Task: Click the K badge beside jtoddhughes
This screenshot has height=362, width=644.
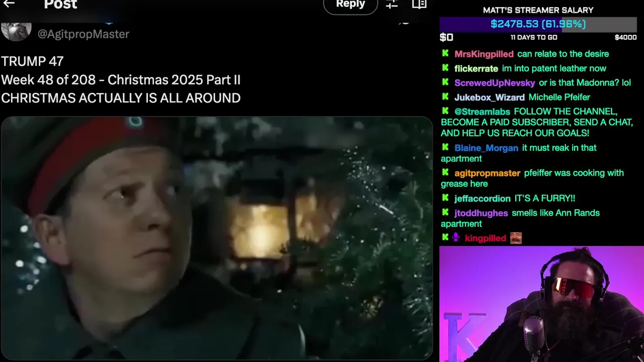Action: (445, 212)
